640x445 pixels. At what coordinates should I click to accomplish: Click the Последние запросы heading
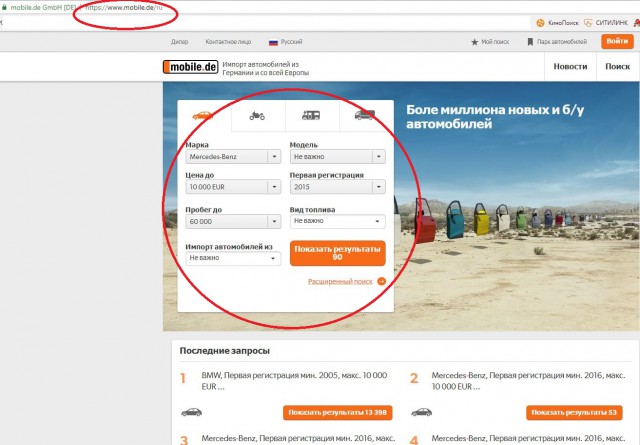point(224,351)
